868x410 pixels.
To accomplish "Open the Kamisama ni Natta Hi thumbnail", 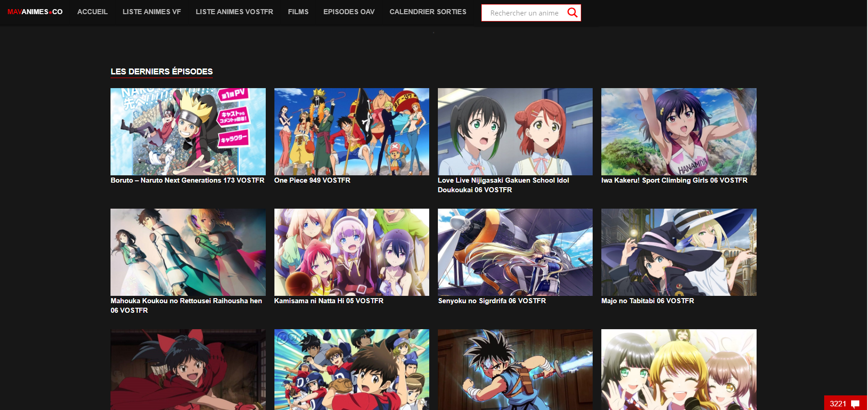I will click(352, 252).
